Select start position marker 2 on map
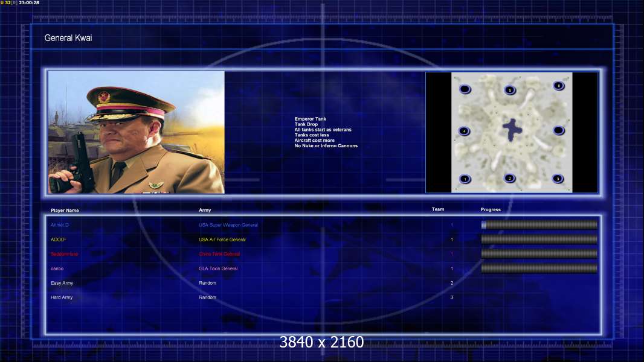Screen dimensions: 644x362 pyautogui.click(x=510, y=178)
